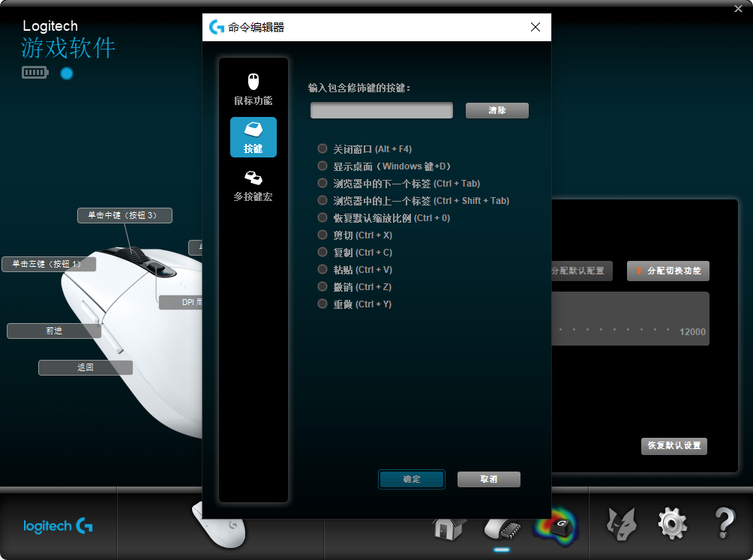Click the battery status icon
753x560 pixels.
click(35, 73)
